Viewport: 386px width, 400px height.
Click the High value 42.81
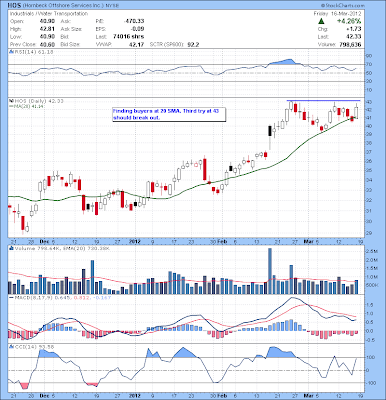coord(46,29)
